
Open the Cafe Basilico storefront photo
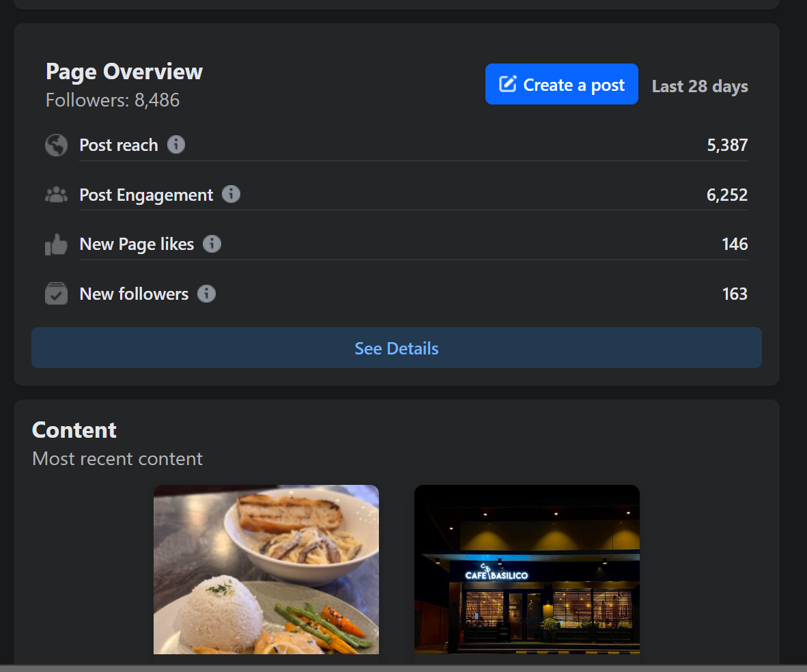click(527, 570)
